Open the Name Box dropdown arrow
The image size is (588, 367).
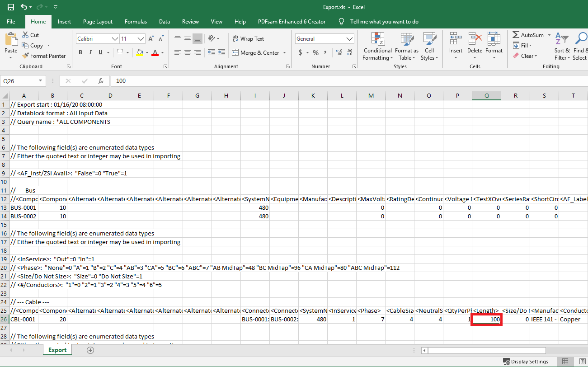(41, 81)
